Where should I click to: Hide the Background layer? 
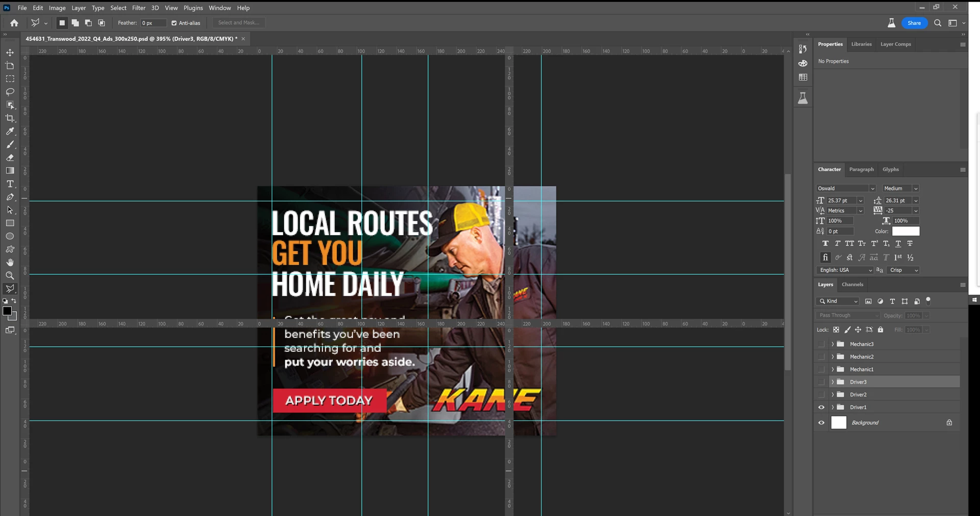(821, 423)
